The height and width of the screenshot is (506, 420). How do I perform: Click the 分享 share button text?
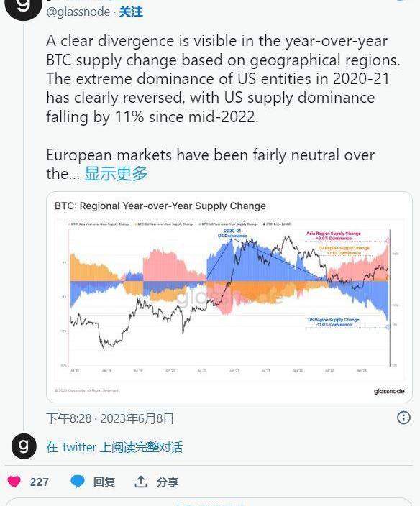tap(168, 482)
